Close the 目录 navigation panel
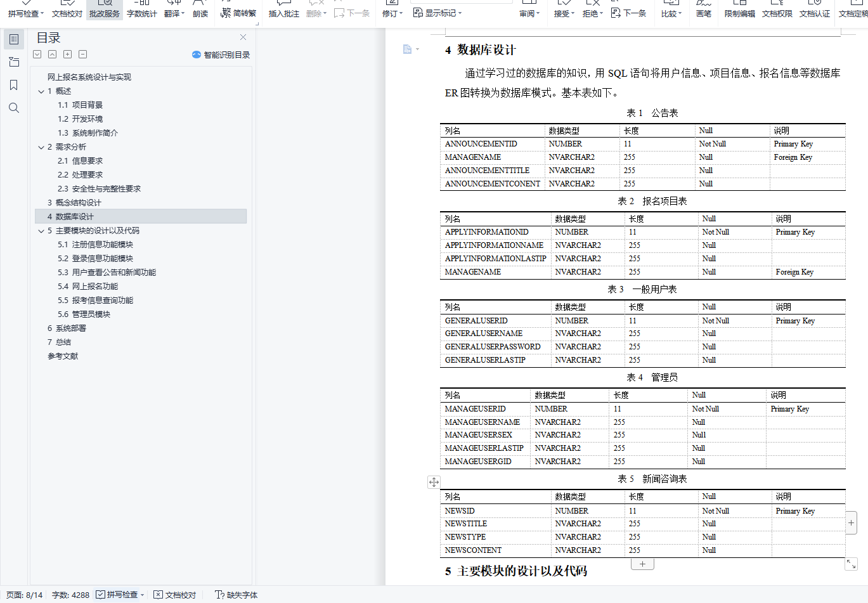868x603 pixels. [x=243, y=37]
